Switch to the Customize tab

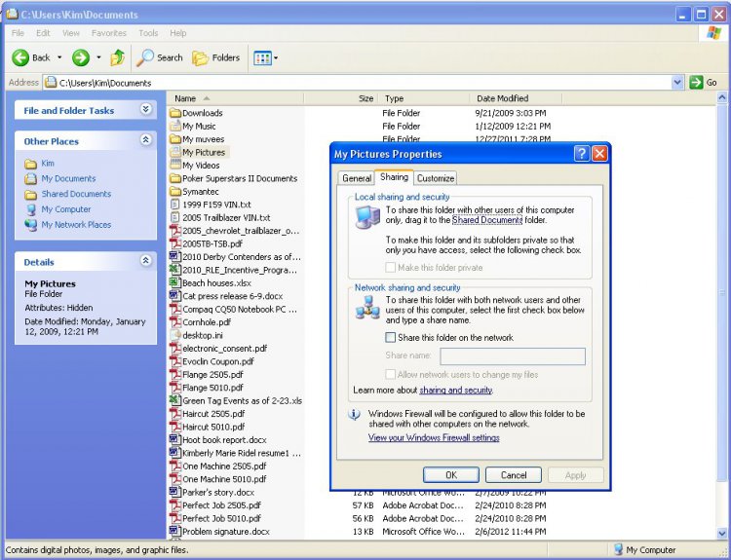point(436,178)
